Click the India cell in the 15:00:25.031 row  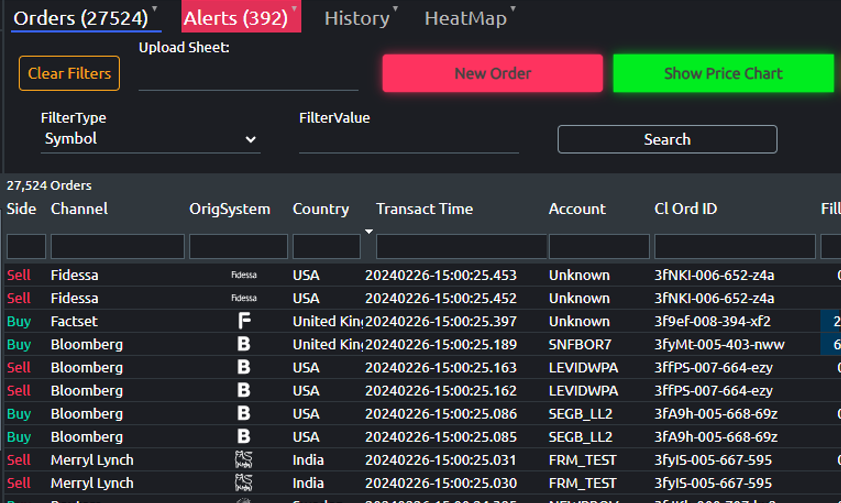[308, 460]
